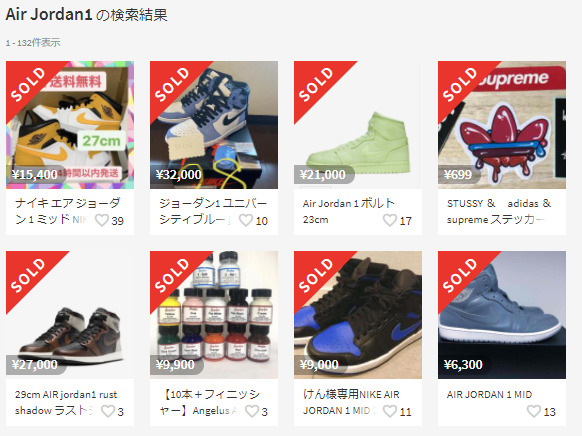Image resolution: width=582 pixels, height=436 pixels.
Task: Click the AIR JORDAN 1 MID title text
Action: pos(489,394)
